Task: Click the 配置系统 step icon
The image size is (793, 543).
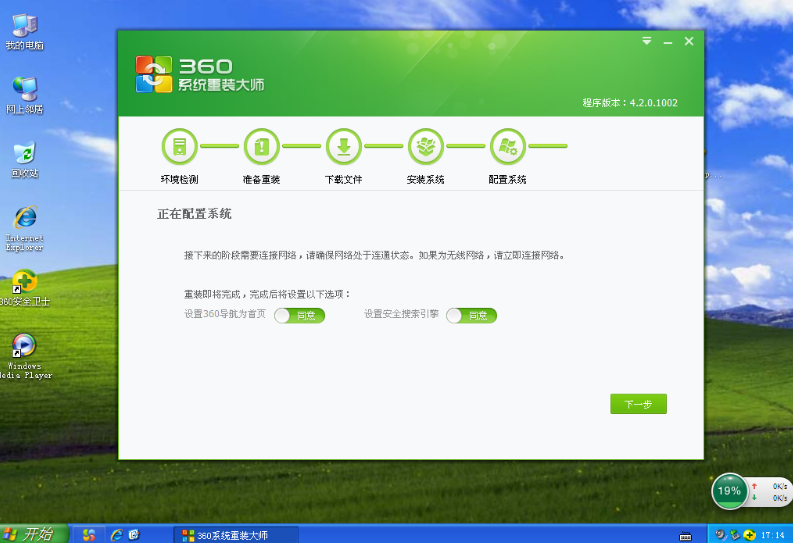Action: (x=507, y=147)
